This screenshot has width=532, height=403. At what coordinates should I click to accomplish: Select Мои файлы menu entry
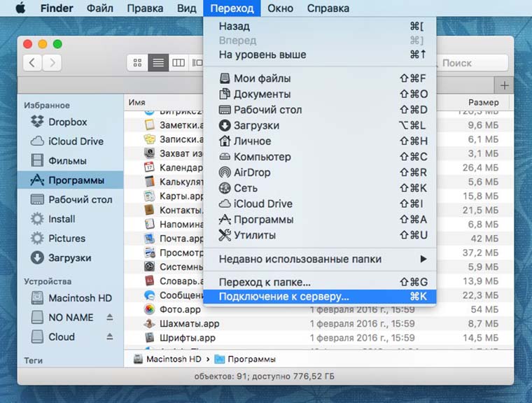(x=320, y=78)
